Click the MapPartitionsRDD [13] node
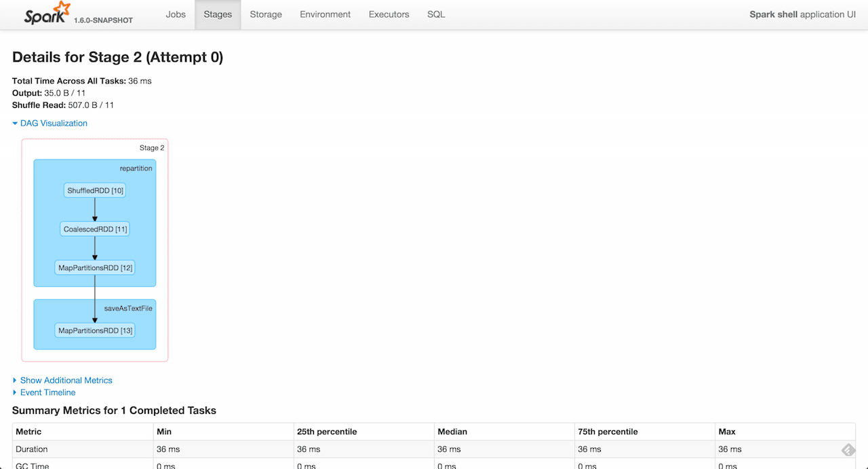The height and width of the screenshot is (469, 868). tap(95, 331)
